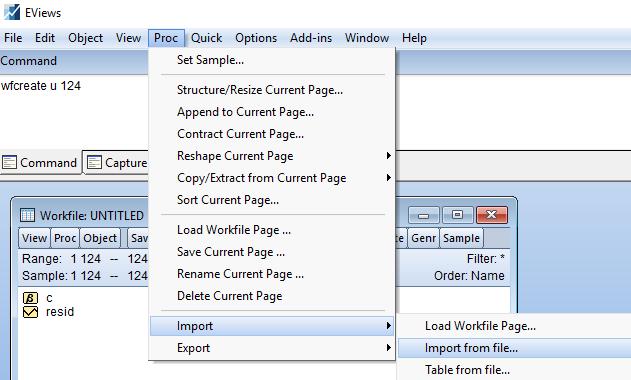Click the Capture tab page icon
The image size is (631, 380).
(x=94, y=163)
